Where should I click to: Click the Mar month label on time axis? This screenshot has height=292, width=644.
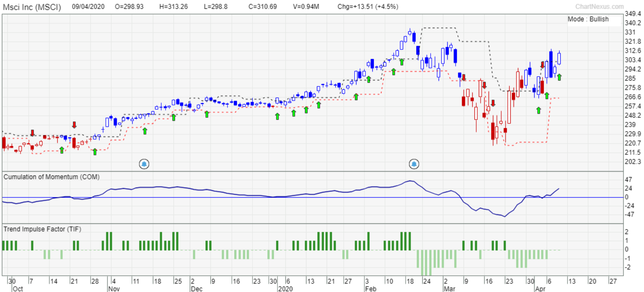pyautogui.click(x=449, y=289)
